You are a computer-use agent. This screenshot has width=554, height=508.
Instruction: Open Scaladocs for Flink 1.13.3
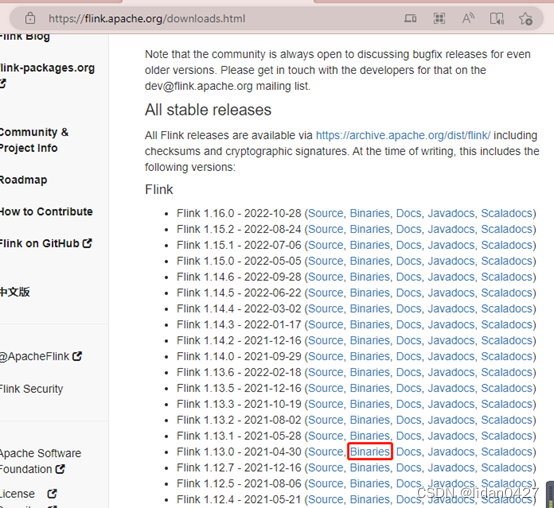(x=507, y=404)
